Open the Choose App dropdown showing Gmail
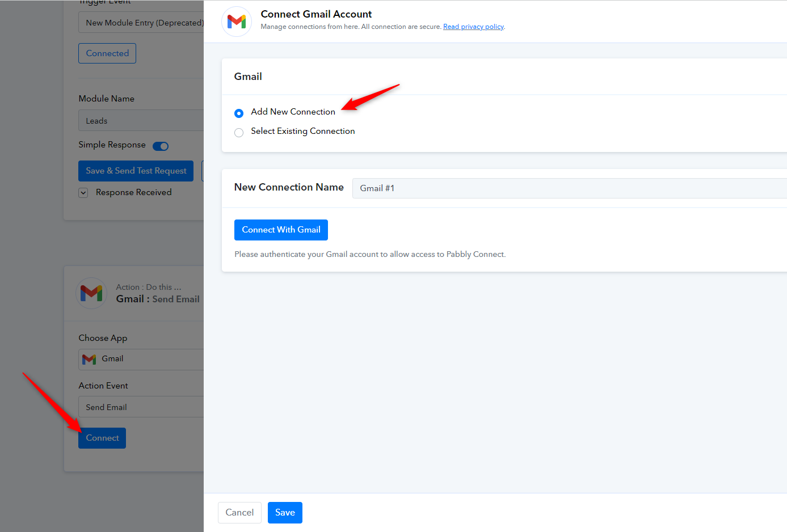 coord(141,359)
